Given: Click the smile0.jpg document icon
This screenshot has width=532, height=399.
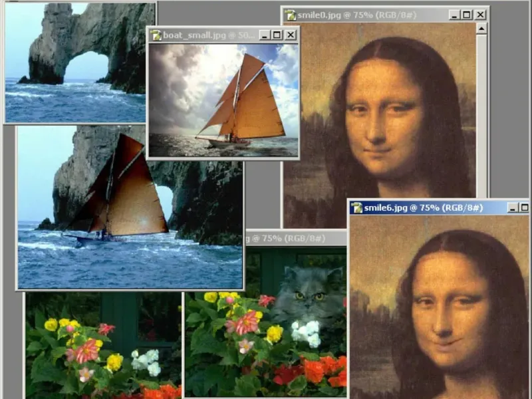Looking at the screenshot, I should pyautogui.click(x=290, y=15).
